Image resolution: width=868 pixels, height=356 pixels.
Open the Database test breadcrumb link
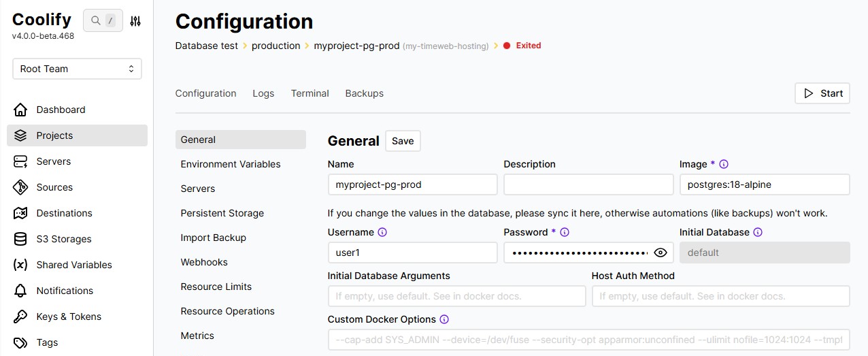click(x=207, y=46)
